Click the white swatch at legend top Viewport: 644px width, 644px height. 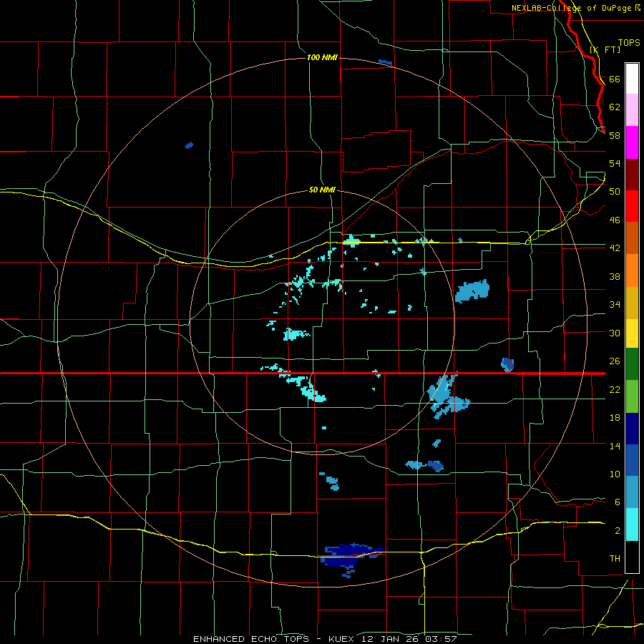(x=632, y=79)
